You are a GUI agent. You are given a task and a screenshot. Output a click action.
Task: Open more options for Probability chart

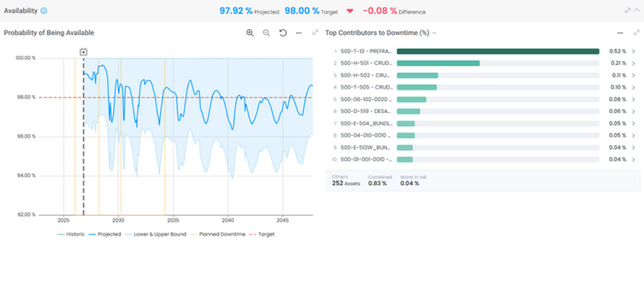299,33
